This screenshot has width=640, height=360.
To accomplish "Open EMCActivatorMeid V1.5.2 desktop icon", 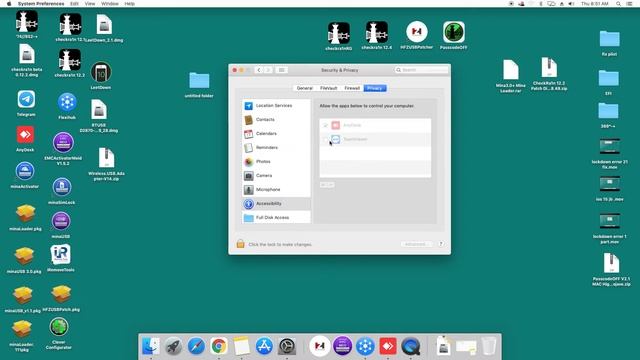I will 63,143.
